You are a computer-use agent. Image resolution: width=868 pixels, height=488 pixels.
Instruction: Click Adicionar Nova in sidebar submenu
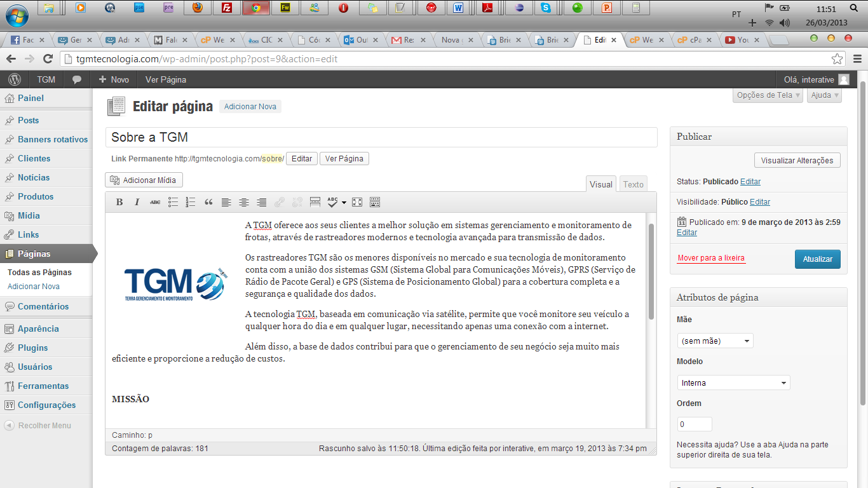coord(34,287)
